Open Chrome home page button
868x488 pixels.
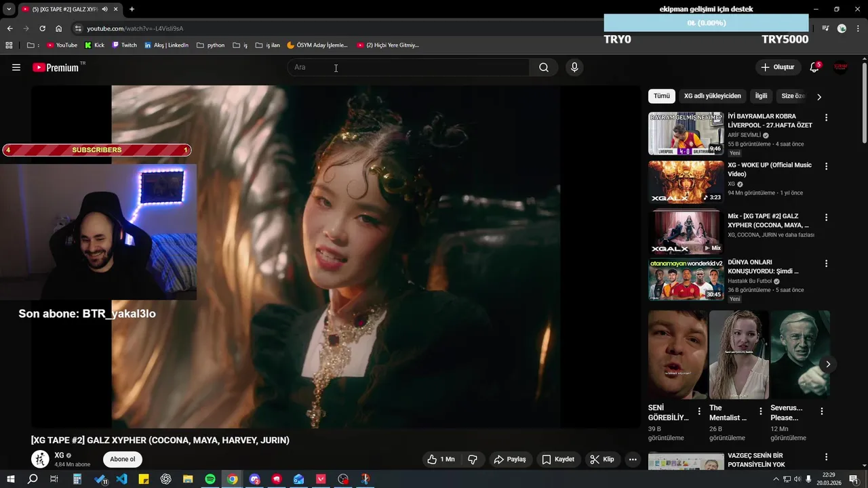[59, 28]
